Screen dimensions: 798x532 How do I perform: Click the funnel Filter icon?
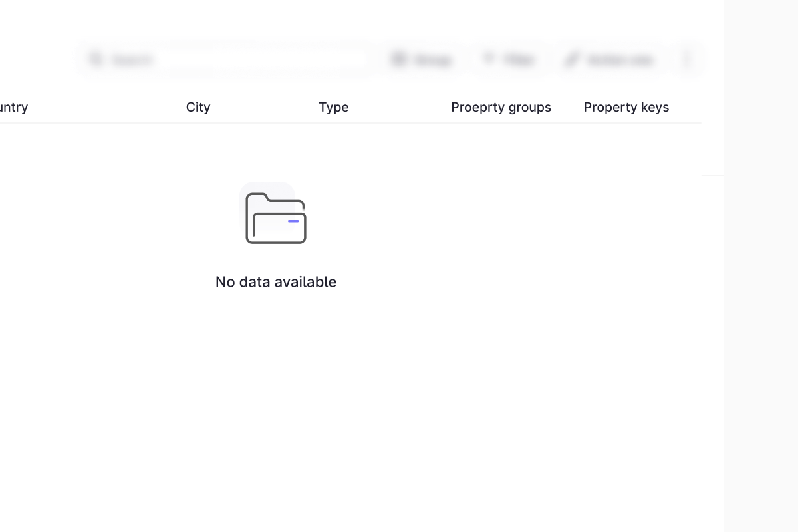tap(489, 60)
